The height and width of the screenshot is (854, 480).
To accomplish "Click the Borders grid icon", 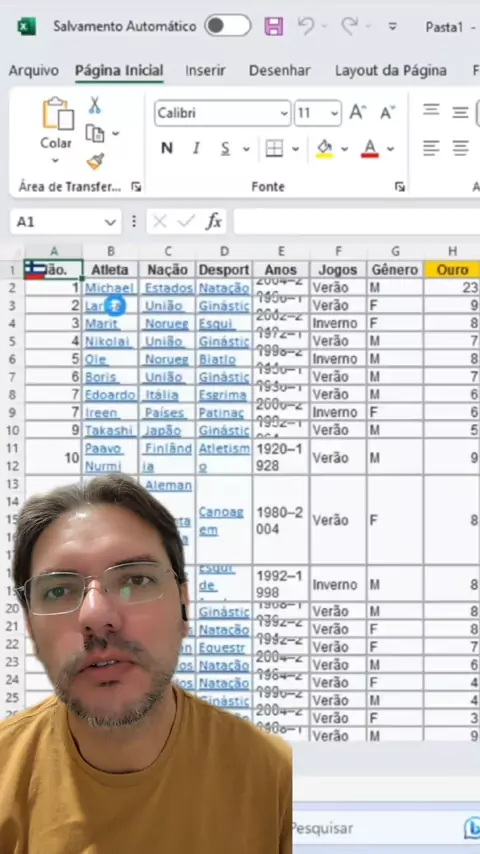I will pos(274,148).
